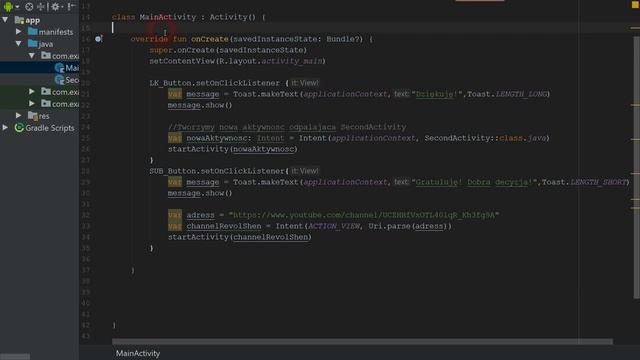This screenshot has width=640, height=360.
Task: Collapse the app module node
Action: (5, 20)
